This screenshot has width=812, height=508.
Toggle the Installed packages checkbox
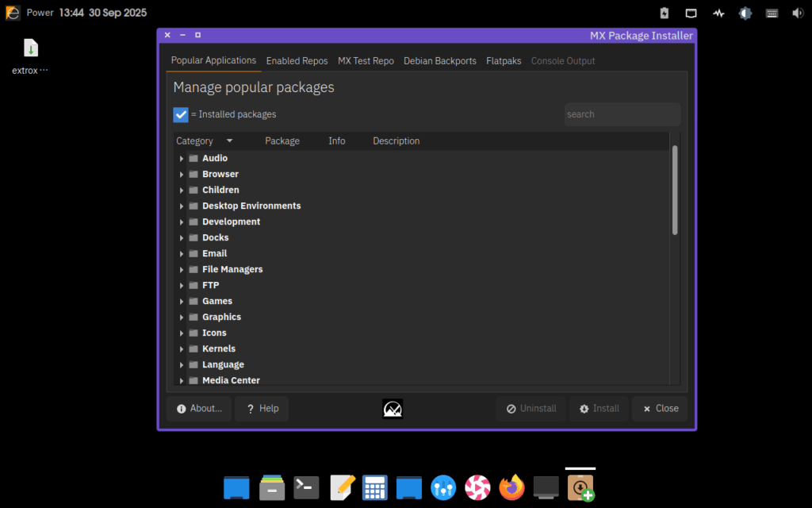(181, 114)
